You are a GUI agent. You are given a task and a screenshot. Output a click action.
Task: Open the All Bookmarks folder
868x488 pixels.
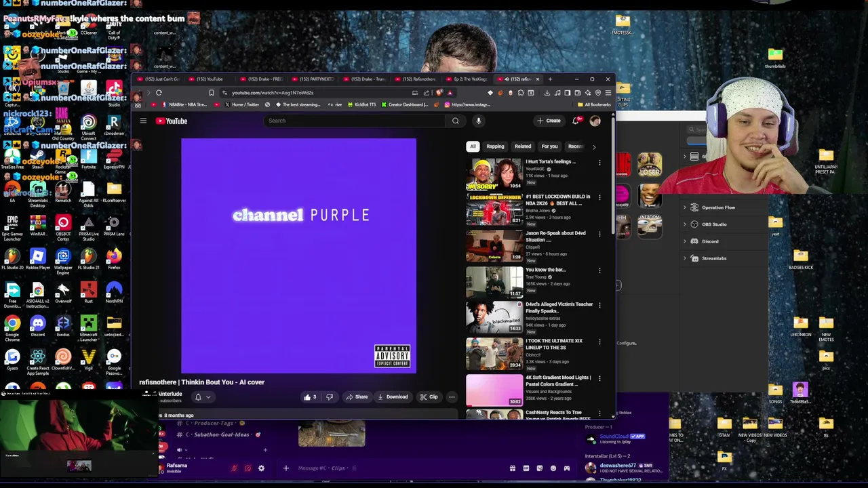595,105
